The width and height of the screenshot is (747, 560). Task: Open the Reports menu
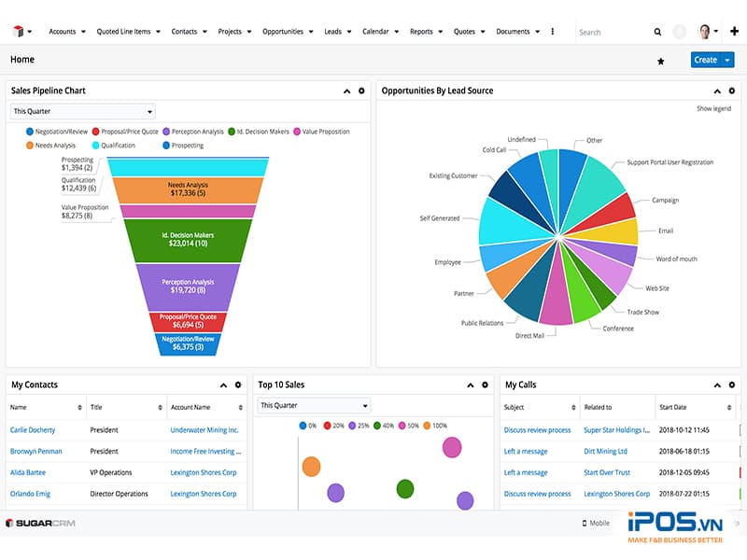coord(422,31)
